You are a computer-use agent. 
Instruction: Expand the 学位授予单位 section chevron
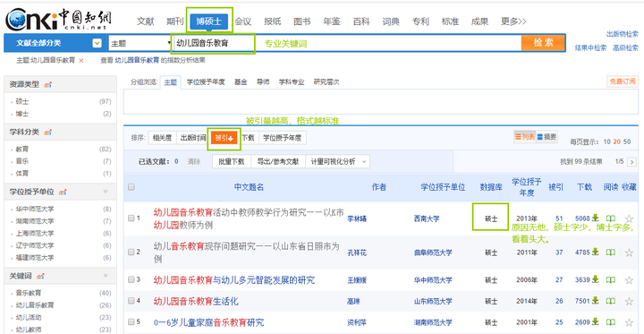point(106,192)
